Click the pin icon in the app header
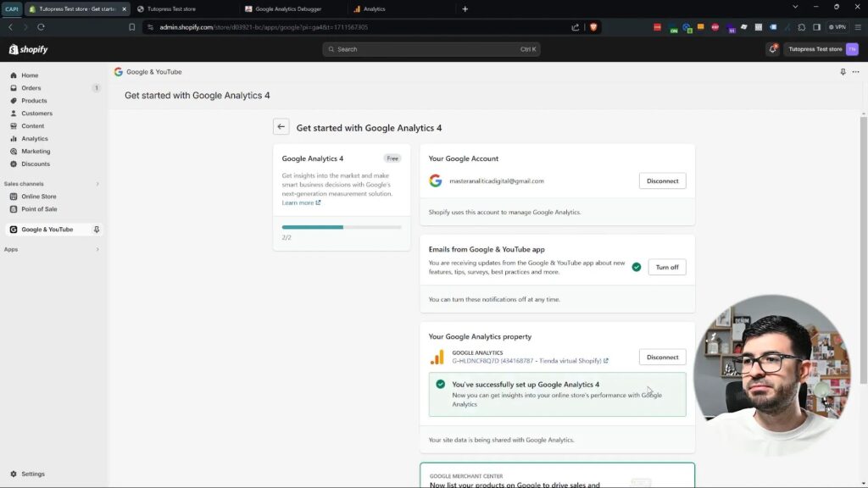Image resolution: width=868 pixels, height=488 pixels. tap(843, 72)
